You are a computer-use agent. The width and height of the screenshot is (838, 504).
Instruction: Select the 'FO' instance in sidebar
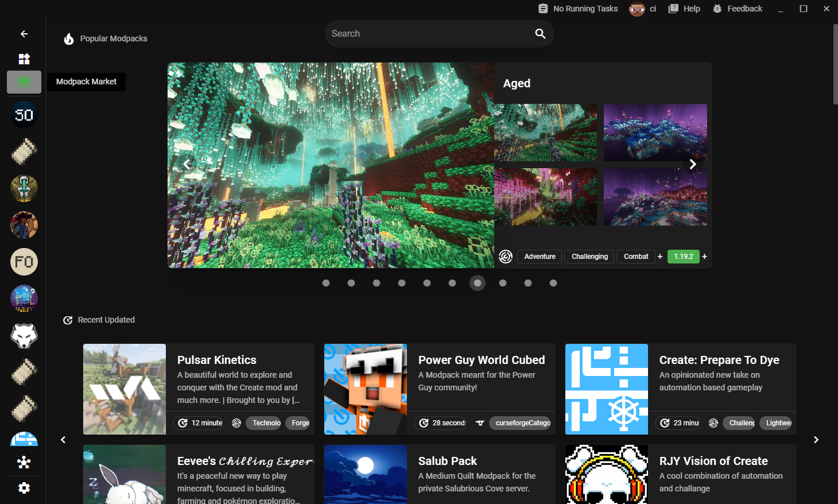coord(24,262)
